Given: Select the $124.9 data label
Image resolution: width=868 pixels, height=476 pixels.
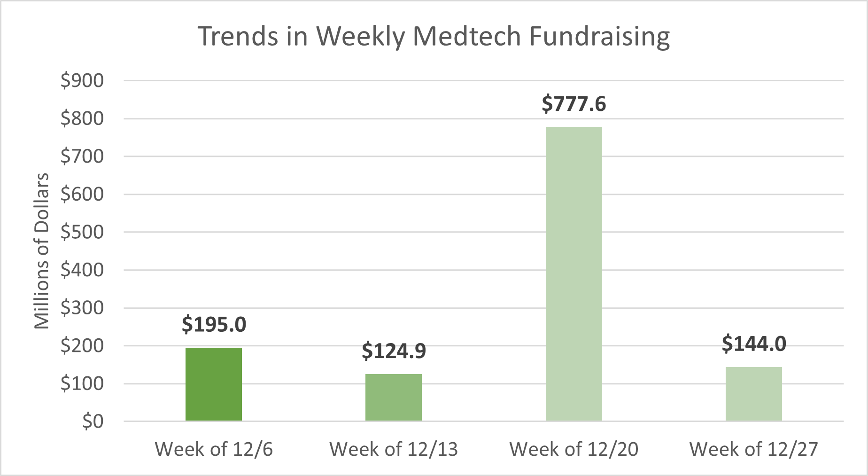Looking at the screenshot, I should click(394, 351).
